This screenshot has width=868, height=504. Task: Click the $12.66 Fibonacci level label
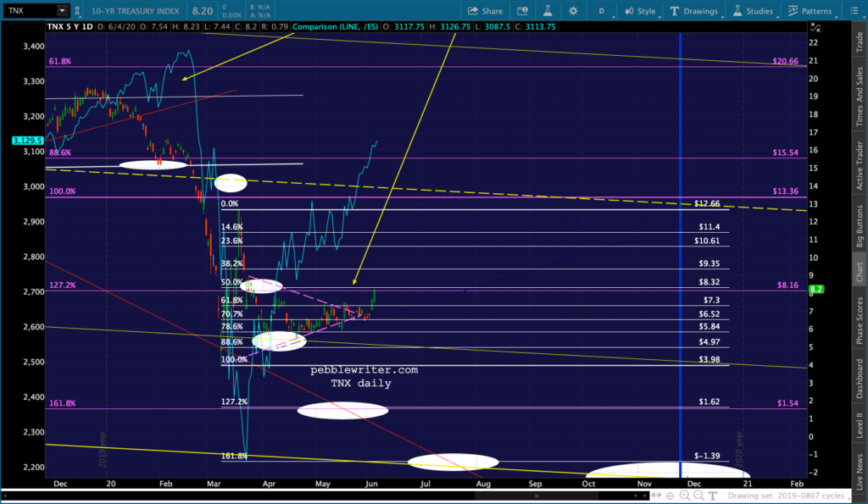pos(708,203)
